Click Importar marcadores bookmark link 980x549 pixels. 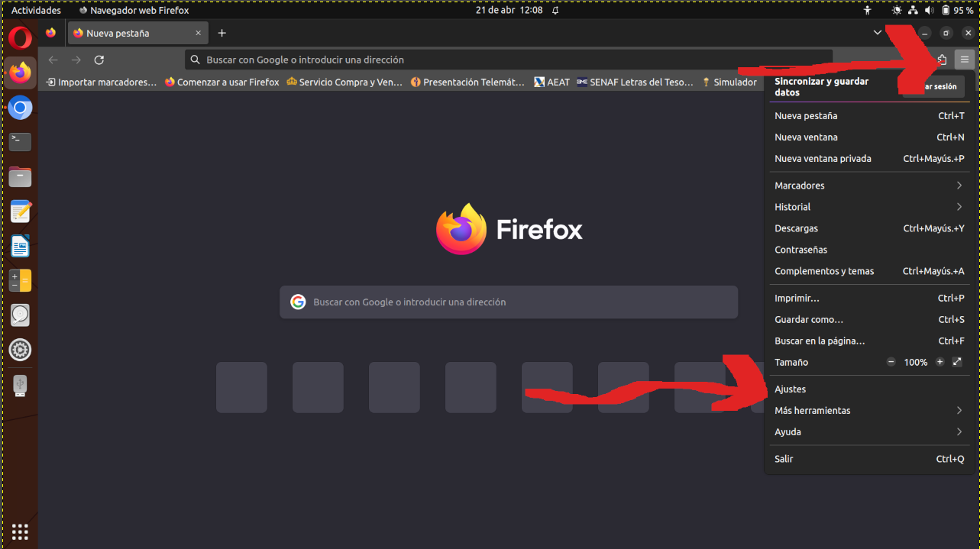101,82
